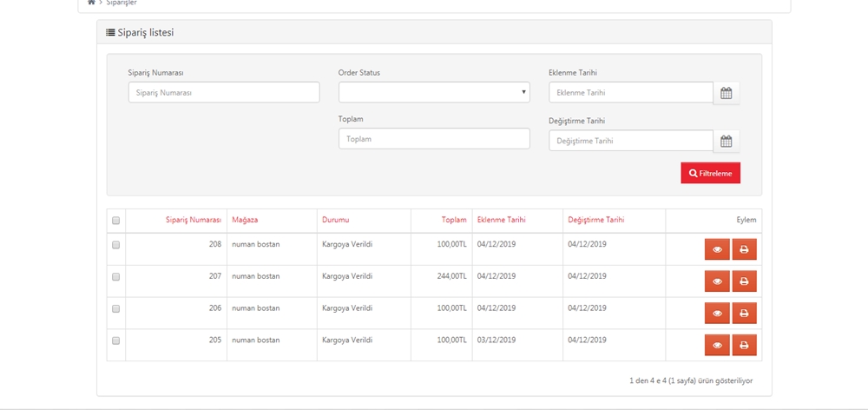Check the box for order 208
The width and height of the screenshot is (868, 410).
(115, 244)
